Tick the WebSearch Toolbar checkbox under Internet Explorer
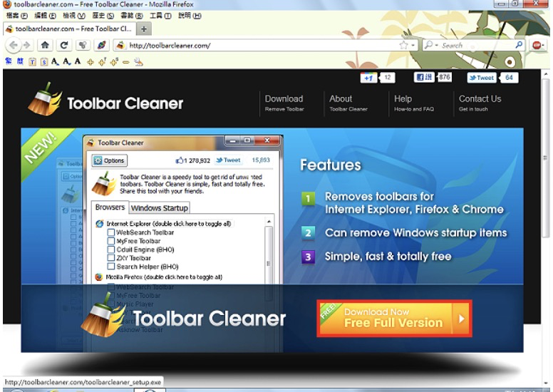Viewport: 553px width, 392px height. point(110,232)
